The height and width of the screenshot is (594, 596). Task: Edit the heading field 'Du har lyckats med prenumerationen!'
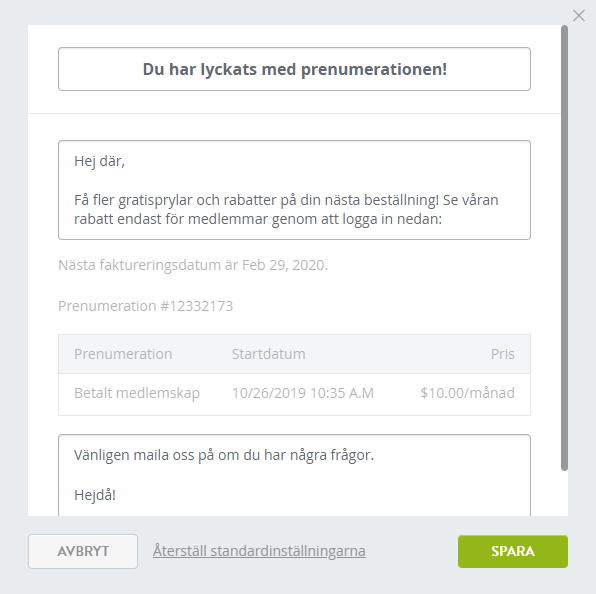tap(294, 69)
